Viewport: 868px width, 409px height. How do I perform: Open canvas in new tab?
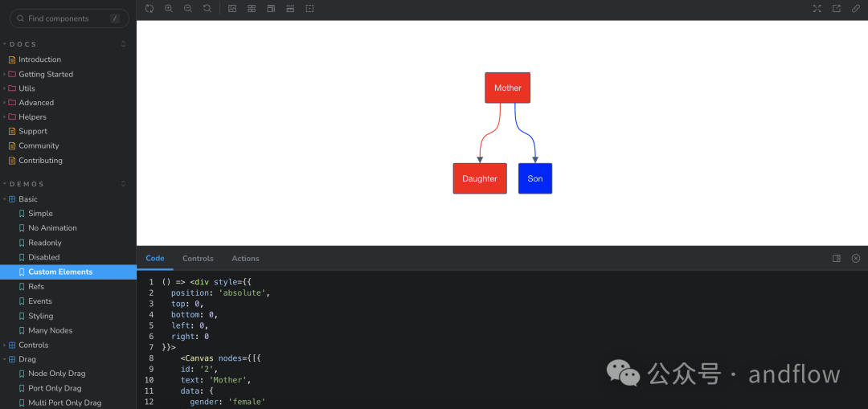click(837, 9)
